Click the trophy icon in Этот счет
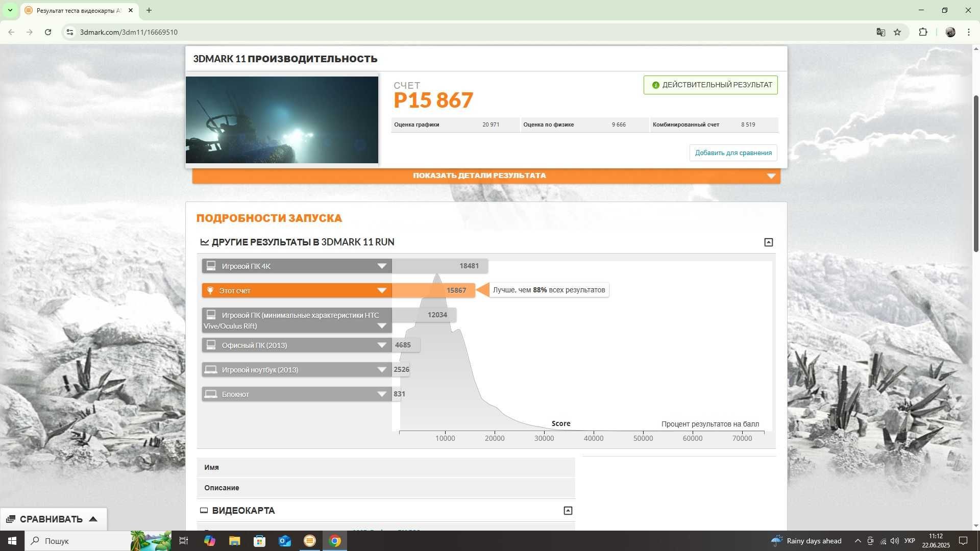980x551 pixels. click(x=210, y=290)
